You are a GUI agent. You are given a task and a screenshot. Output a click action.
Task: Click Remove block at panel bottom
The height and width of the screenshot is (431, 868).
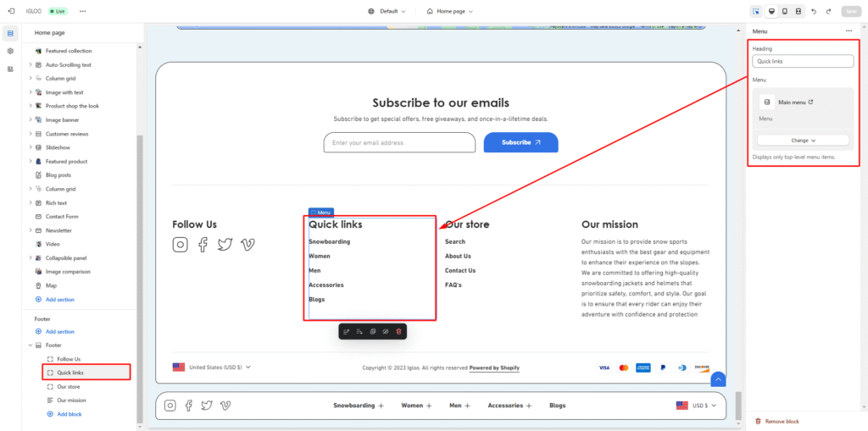tap(781, 421)
